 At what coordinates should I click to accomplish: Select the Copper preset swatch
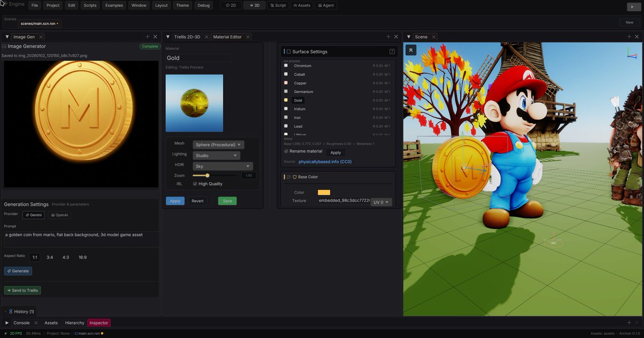286,83
